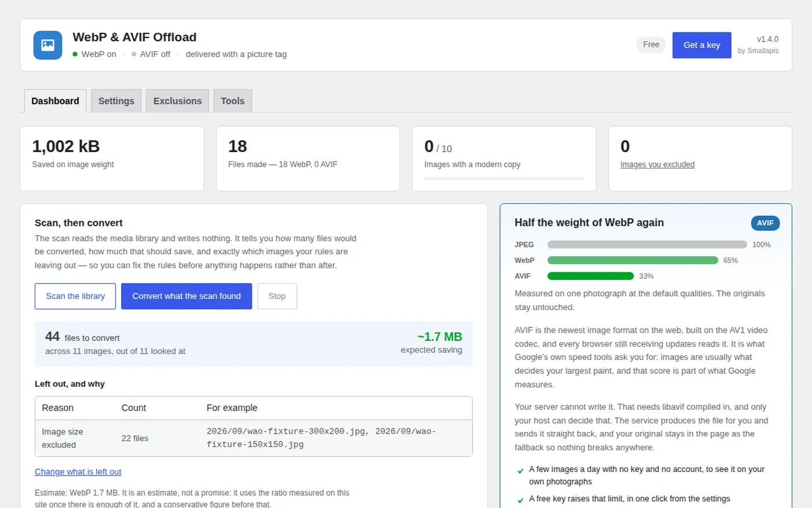
Task: Click the 'Scan, then convert' heading
Action: (x=78, y=223)
